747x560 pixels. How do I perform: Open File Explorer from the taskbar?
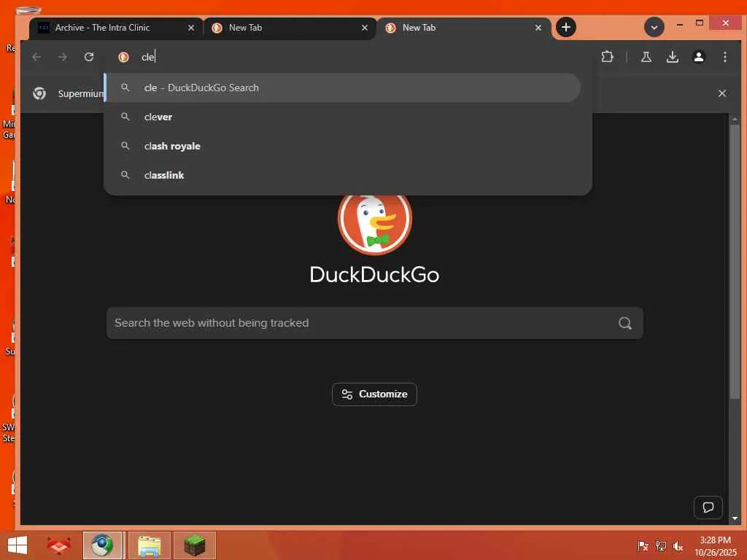[149, 545]
